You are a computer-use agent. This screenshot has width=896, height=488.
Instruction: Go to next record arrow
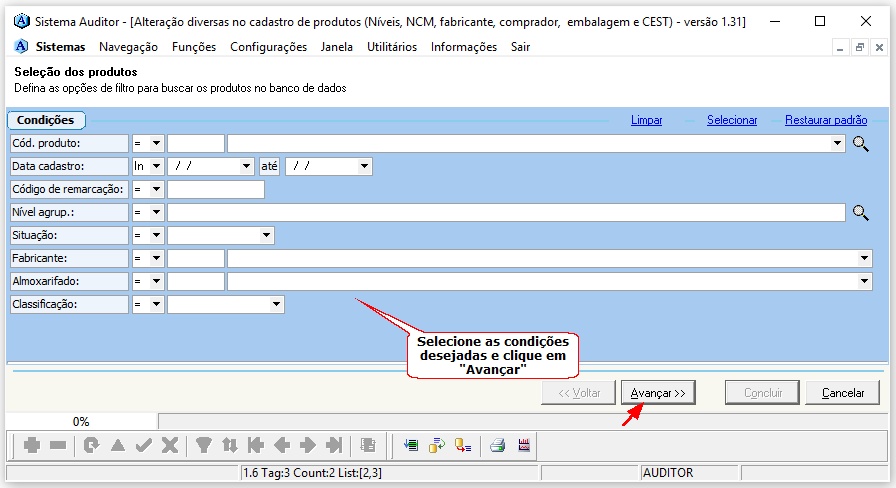point(308,445)
